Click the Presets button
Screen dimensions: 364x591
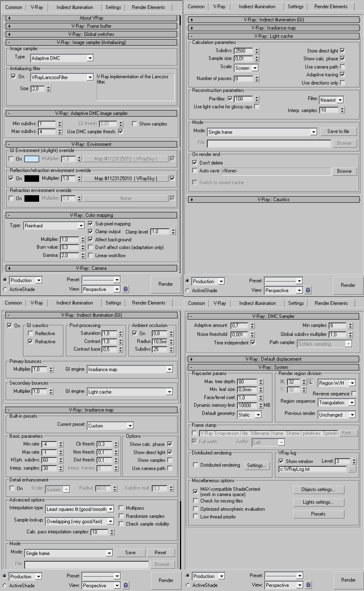tap(318, 514)
